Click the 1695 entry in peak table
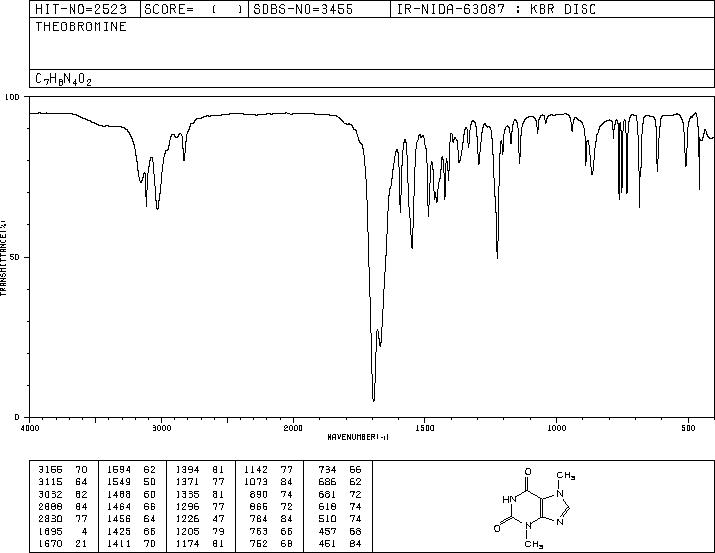Viewport: 715px width, 553px height. [x=50, y=531]
